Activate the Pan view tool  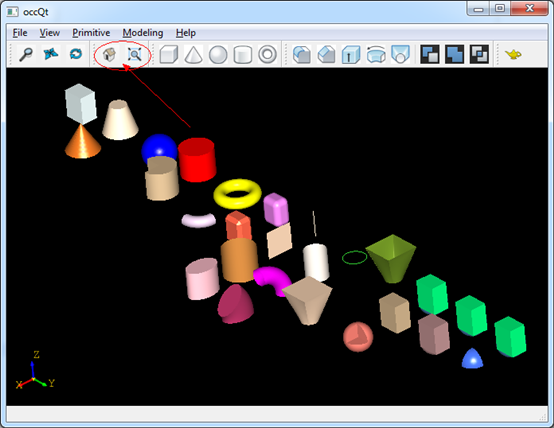point(51,54)
